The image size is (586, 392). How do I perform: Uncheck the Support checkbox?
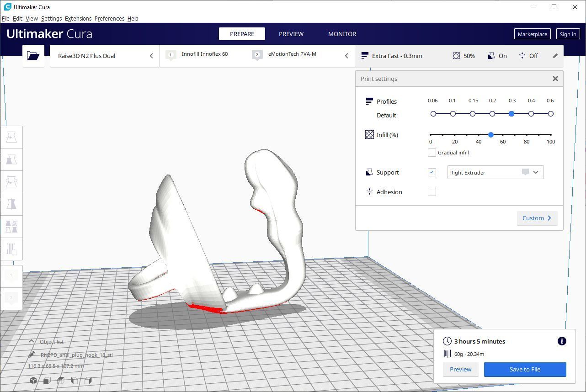[432, 172]
